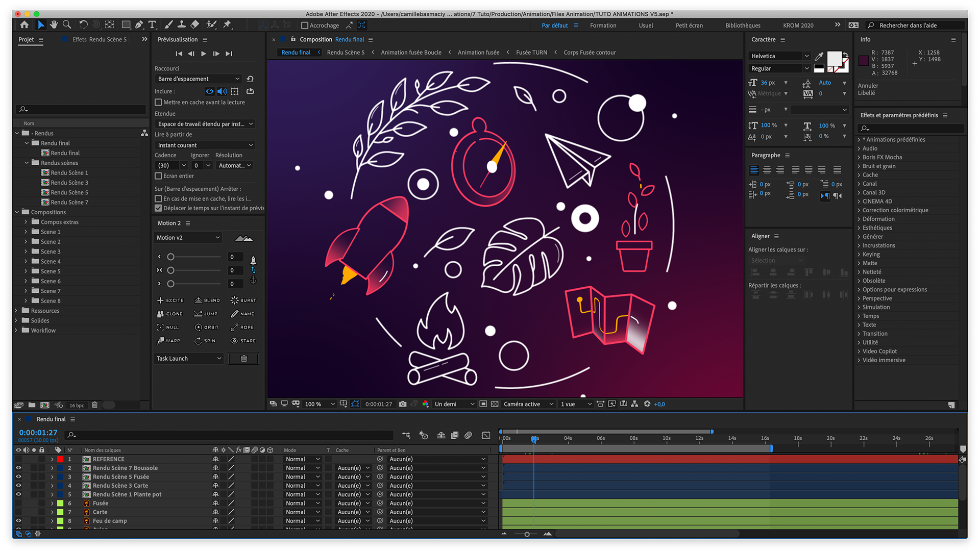Select the Zoom magnifier tool

click(67, 24)
